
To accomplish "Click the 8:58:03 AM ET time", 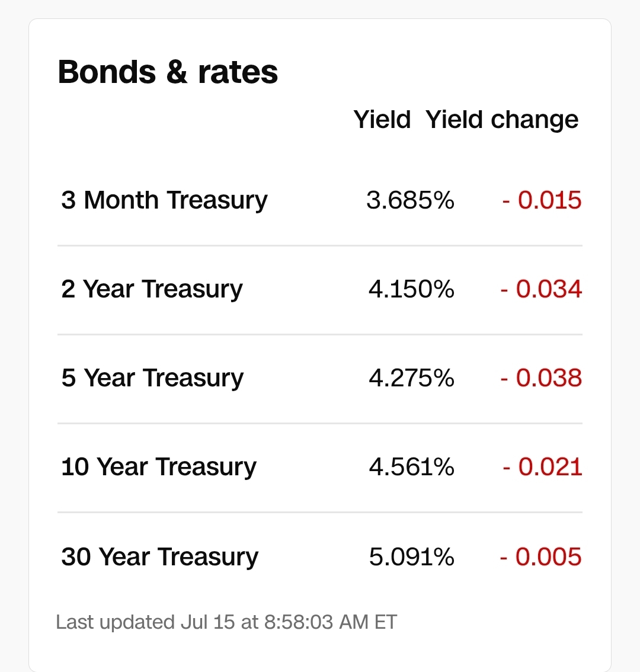I will (x=331, y=622).
